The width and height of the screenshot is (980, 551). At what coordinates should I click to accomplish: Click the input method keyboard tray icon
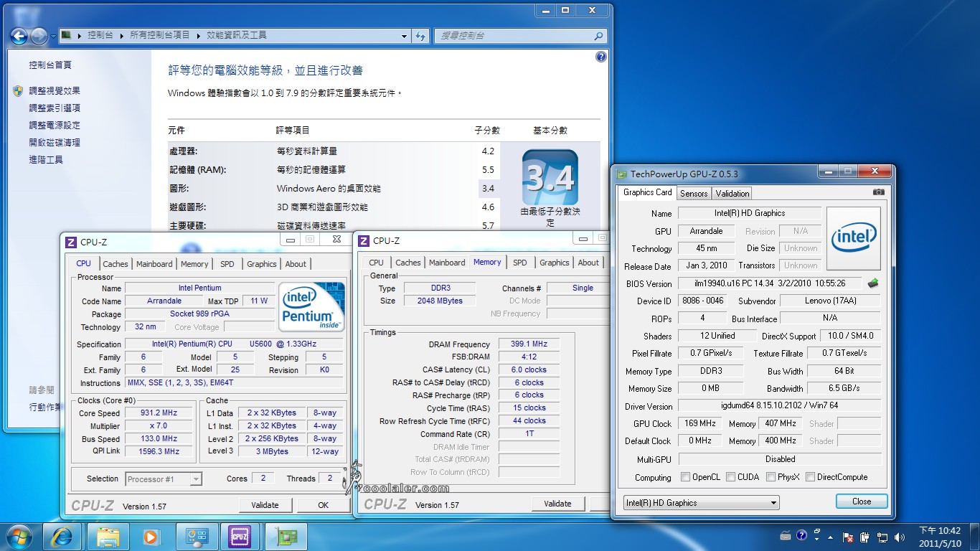click(786, 536)
